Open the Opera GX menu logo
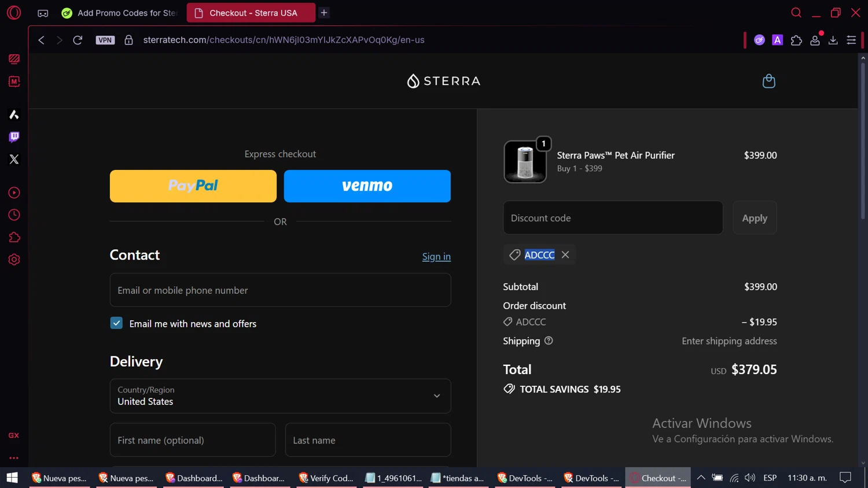Screen dimensions: 868x488 point(14,12)
